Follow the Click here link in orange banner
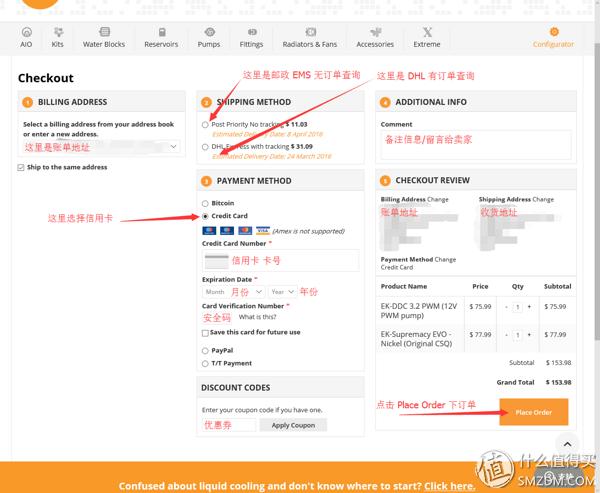 pos(450,486)
